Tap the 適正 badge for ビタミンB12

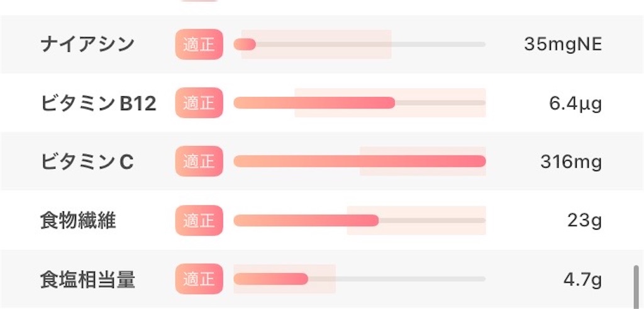(x=199, y=103)
